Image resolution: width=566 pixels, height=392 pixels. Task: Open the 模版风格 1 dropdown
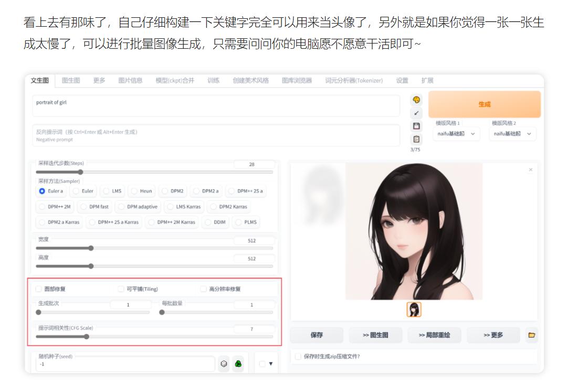point(456,134)
